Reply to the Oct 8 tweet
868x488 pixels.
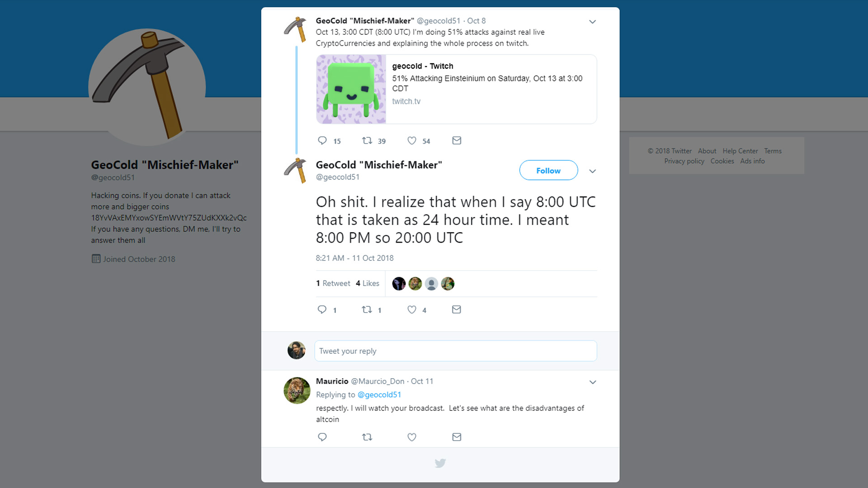point(322,141)
